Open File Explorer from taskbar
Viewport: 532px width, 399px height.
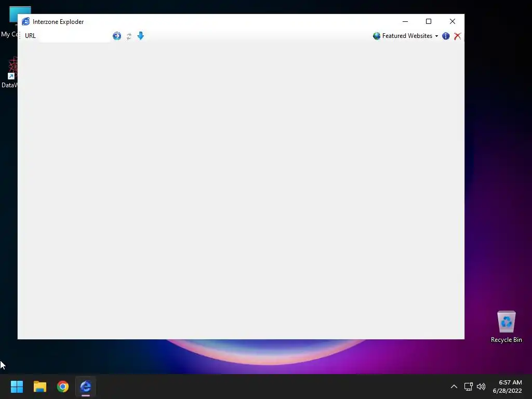[x=39, y=387]
